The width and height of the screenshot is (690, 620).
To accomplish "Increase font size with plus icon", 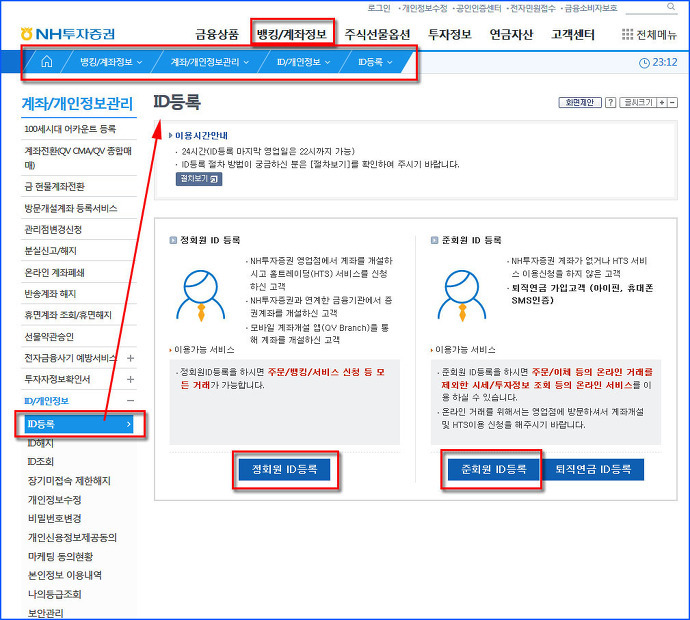I will pos(662,103).
